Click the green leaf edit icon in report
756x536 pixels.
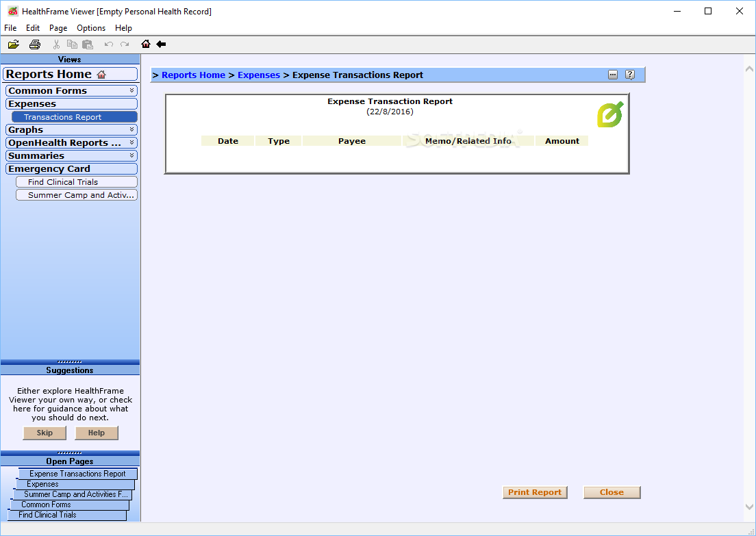point(610,115)
